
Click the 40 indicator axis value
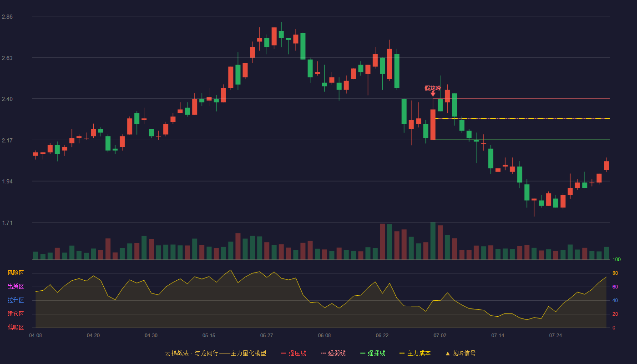point(615,301)
